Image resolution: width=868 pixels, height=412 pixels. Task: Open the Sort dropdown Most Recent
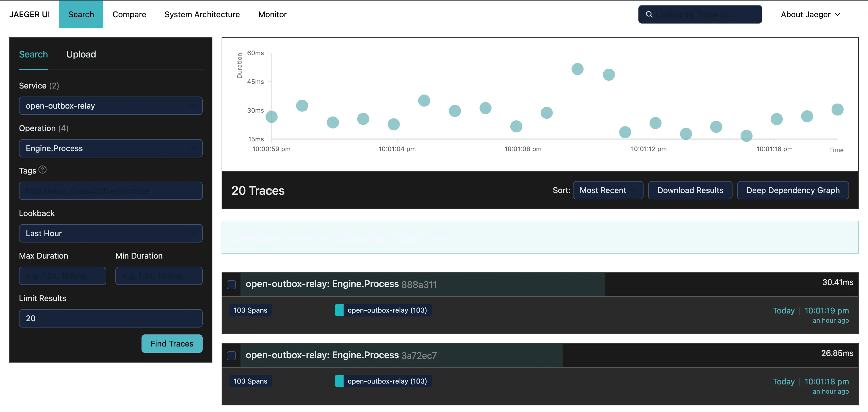tap(608, 190)
